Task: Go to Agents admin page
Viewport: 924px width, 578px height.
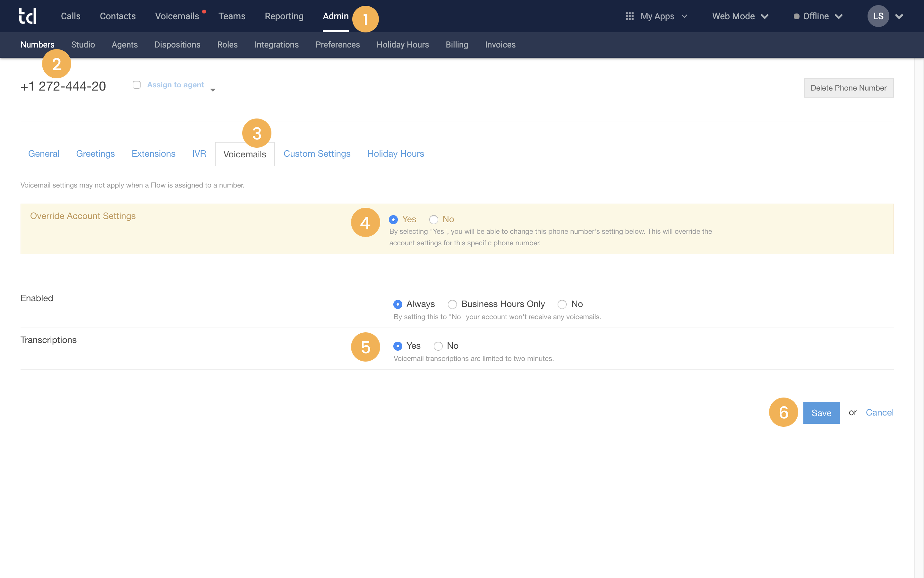Action: [x=124, y=45]
